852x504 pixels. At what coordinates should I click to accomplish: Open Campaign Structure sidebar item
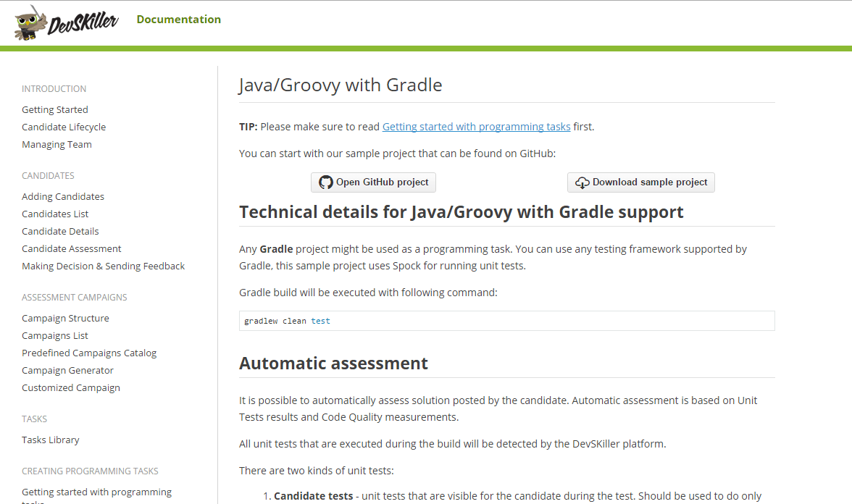pyautogui.click(x=65, y=318)
